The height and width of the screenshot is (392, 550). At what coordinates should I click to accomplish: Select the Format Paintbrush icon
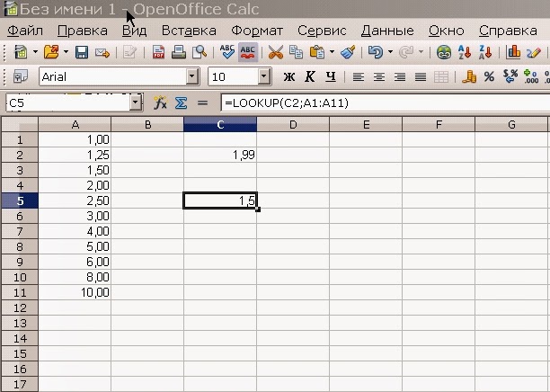(348, 52)
